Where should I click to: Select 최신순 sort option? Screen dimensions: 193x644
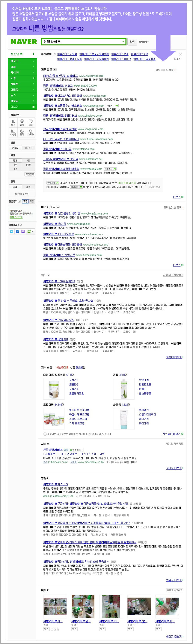[x=28, y=148]
